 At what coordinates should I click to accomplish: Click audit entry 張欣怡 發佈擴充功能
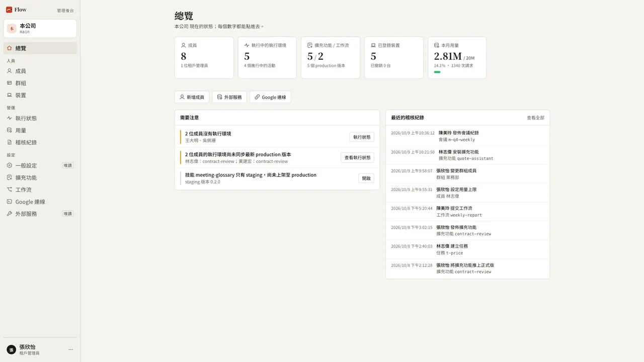pyautogui.click(x=467, y=230)
